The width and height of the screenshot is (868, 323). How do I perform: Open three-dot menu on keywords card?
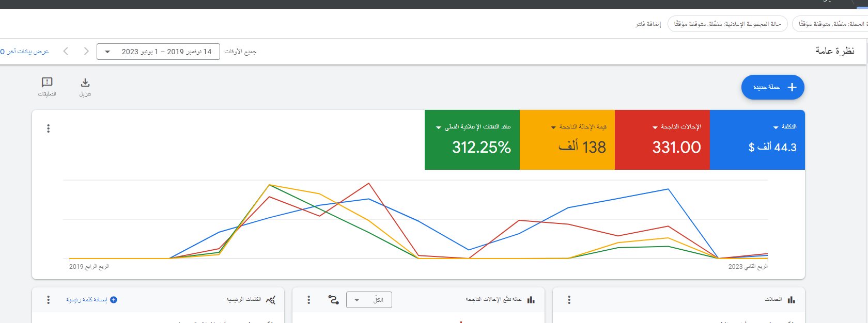pos(49,300)
